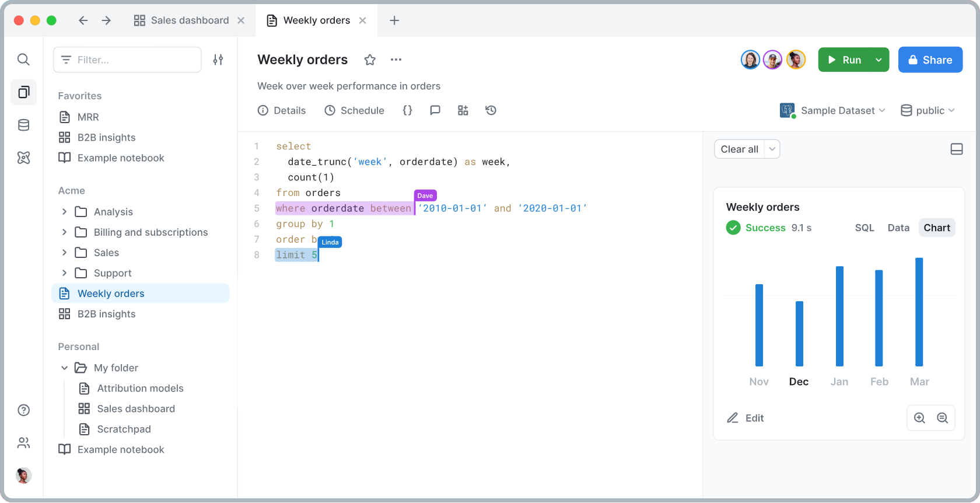Switch chart view to Data
The width and height of the screenshot is (980, 503).
click(898, 228)
